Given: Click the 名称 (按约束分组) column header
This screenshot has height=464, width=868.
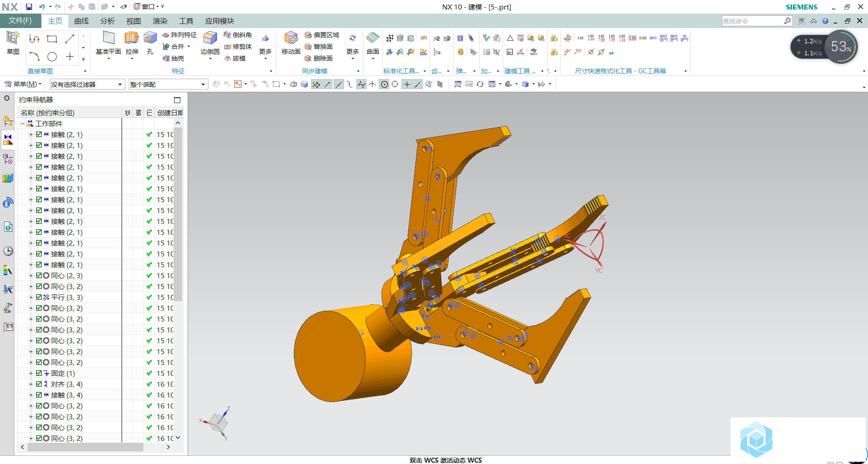Looking at the screenshot, I should (x=70, y=113).
